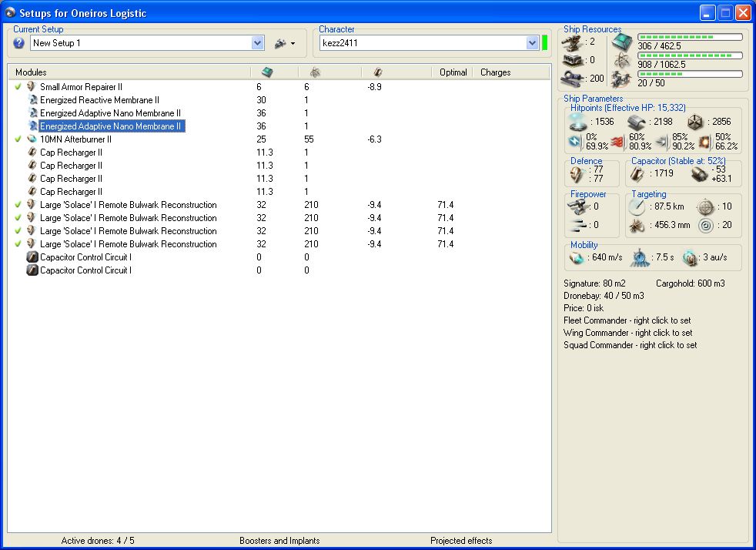Click the powergrid value 55 of 10MN Afterburner II
Image resolution: width=756 pixels, height=550 pixels.
[x=309, y=139]
